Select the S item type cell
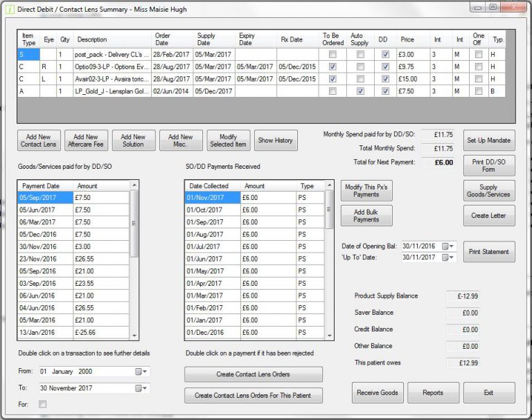Viewport: 532px width, 420px height. pos(28,55)
